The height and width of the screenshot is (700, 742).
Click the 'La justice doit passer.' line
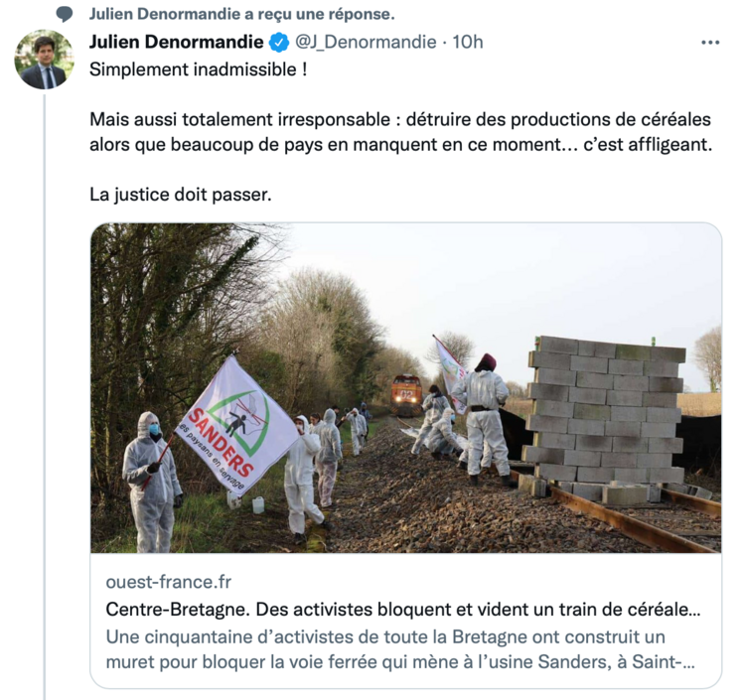tap(181, 195)
